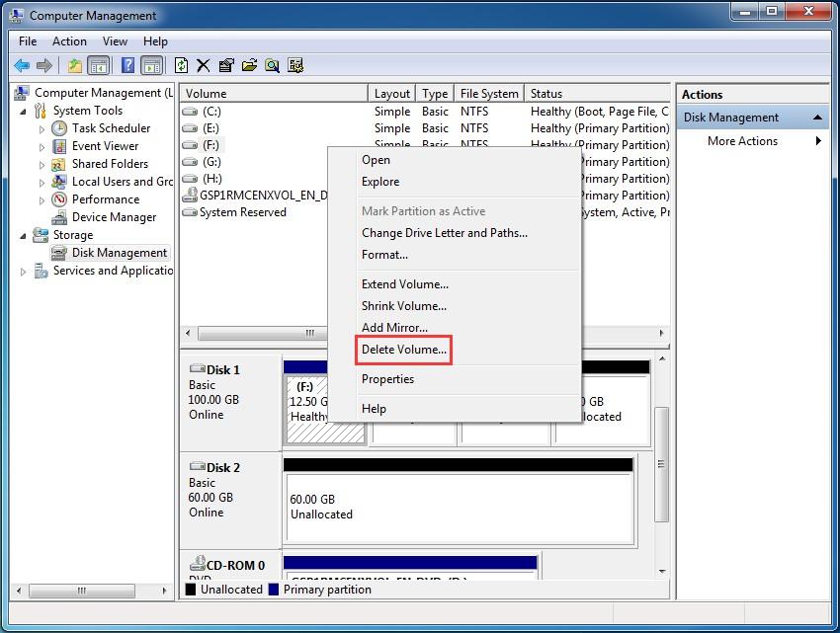The height and width of the screenshot is (633, 840).
Task: Expand the Performance node
Action: pyautogui.click(x=42, y=199)
